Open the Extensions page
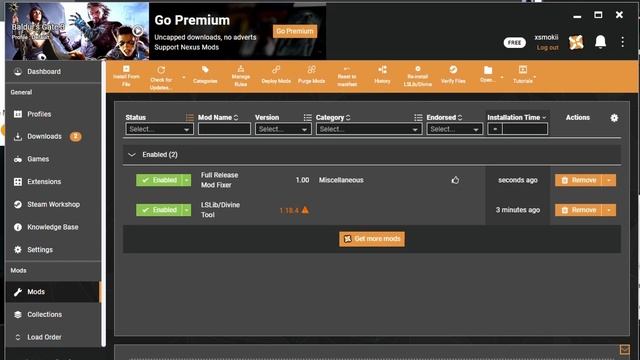 (53, 182)
